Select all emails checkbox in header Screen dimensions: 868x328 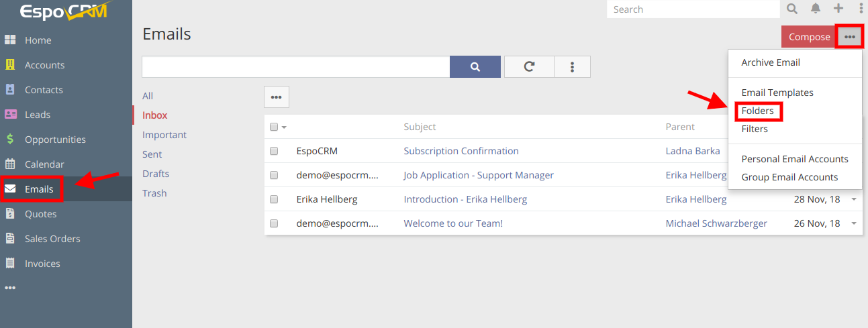[274, 127]
